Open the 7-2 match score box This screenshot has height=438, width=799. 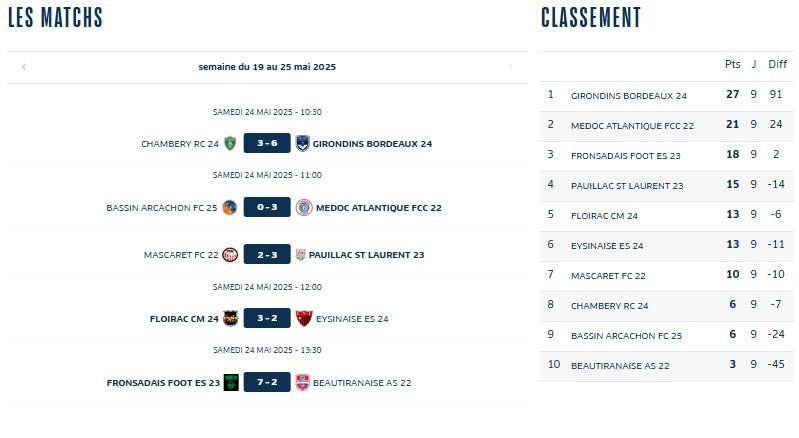coord(267,382)
